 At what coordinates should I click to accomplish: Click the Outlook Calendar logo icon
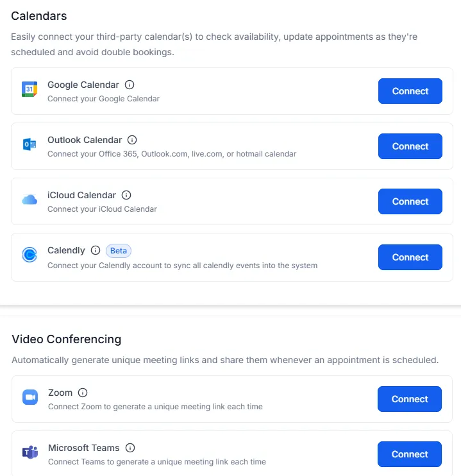click(x=29, y=144)
